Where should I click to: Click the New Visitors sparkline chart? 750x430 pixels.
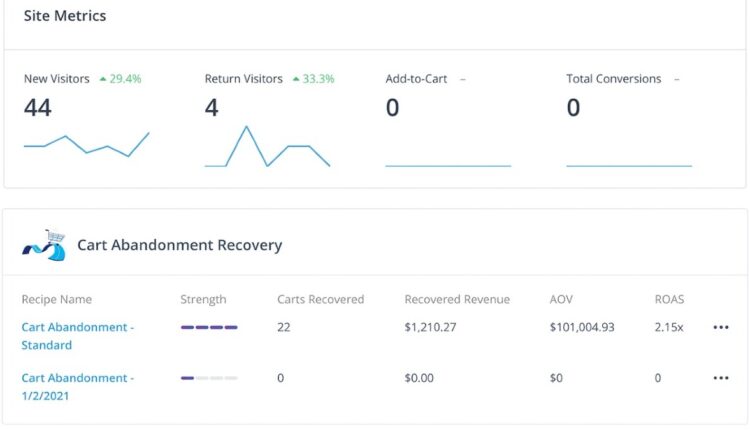87,144
